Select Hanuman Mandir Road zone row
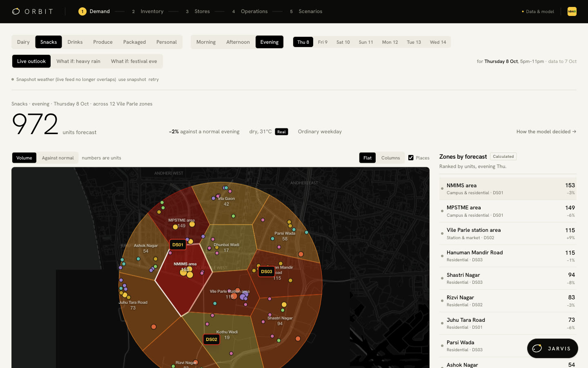Screen dimensions: 588x368 (508, 256)
